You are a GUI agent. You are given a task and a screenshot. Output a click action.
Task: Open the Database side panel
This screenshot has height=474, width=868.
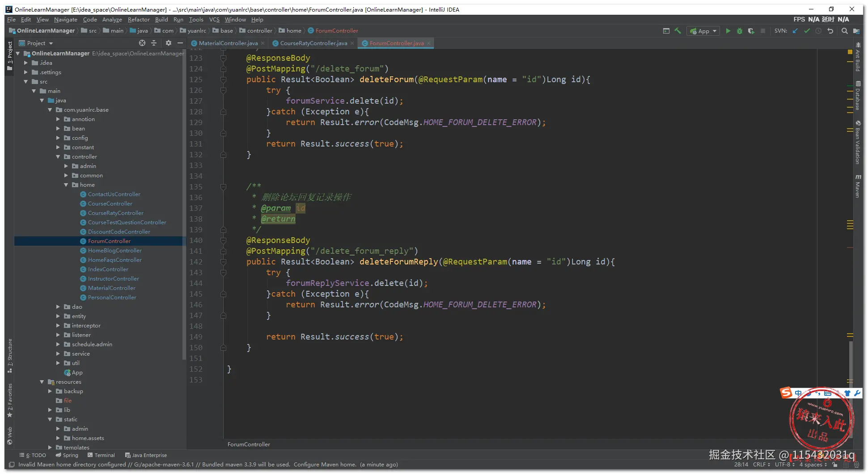click(858, 96)
